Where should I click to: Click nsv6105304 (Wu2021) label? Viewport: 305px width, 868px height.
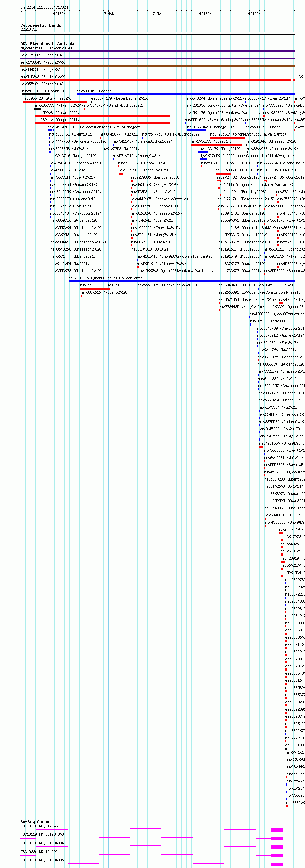point(279,407)
